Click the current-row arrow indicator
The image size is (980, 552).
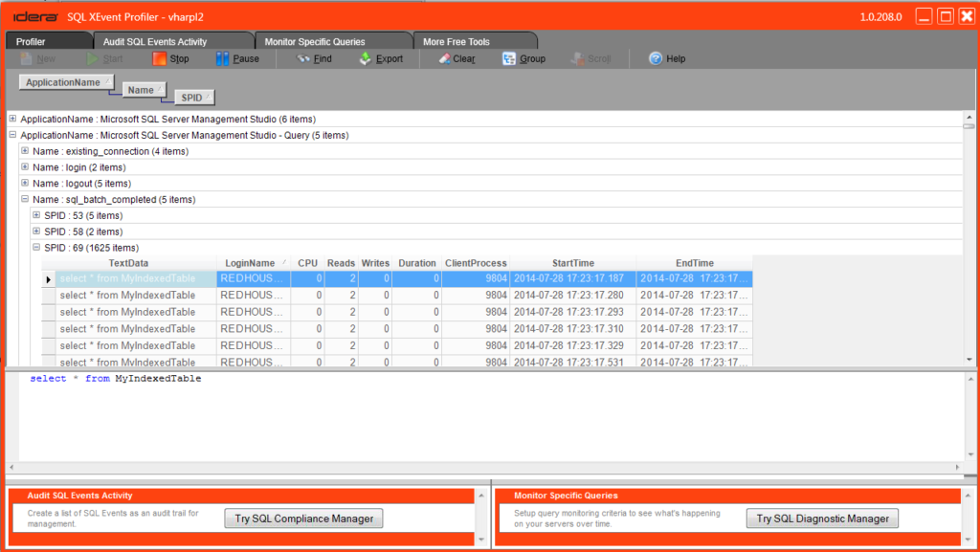[x=49, y=279]
